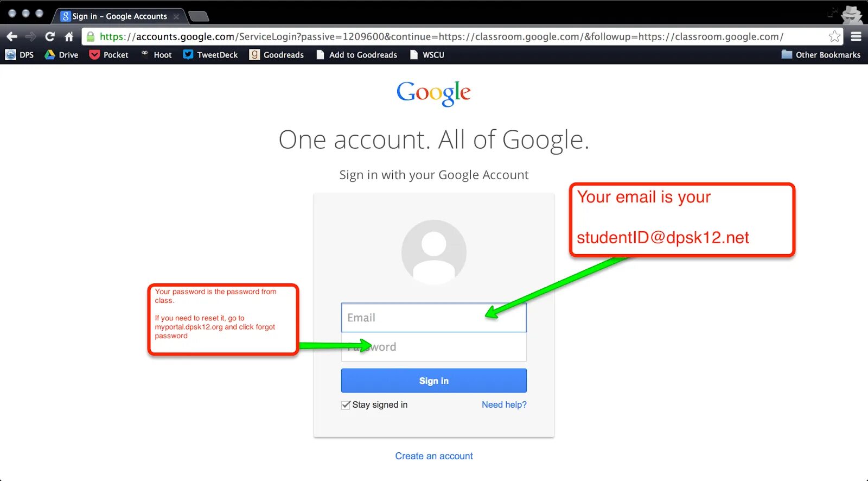
Task: Open a new tab
Action: point(199,16)
